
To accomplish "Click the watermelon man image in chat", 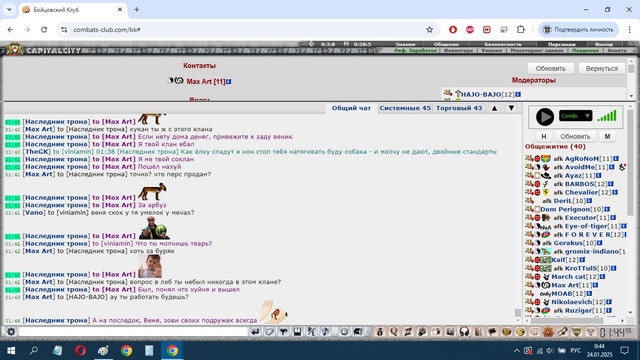I will point(154,228).
